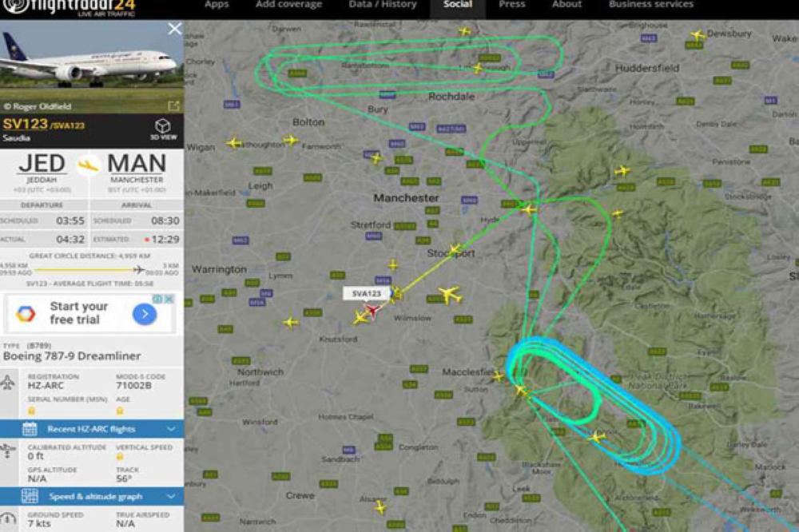This screenshot has height=532, width=799.
Task: Switch to the Social menu tab
Action: (x=458, y=5)
